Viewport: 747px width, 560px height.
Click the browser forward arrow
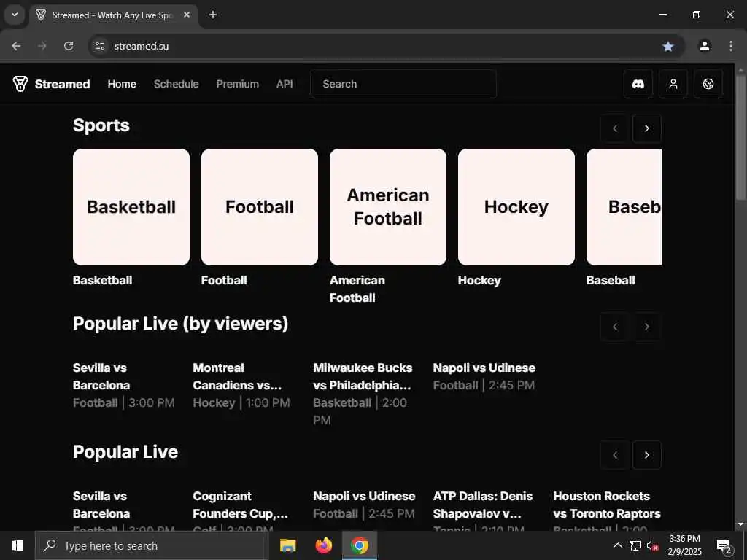tap(42, 46)
